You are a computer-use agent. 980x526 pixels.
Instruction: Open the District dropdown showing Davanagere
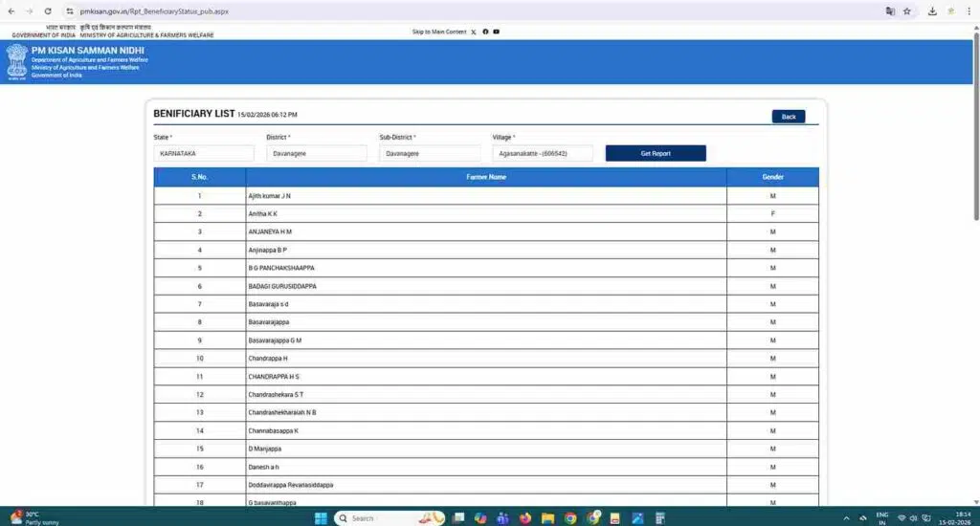pyautogui.click(x=317, y=153)
